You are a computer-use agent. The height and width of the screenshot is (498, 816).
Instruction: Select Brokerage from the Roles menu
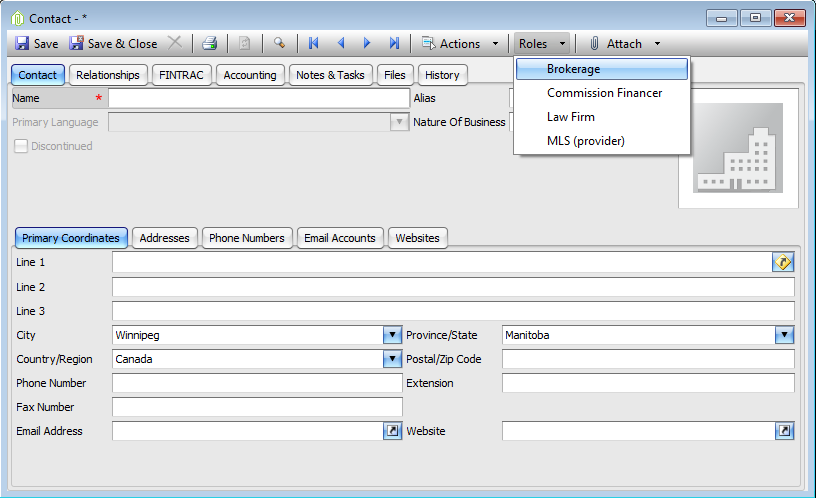tap(602, 69)
